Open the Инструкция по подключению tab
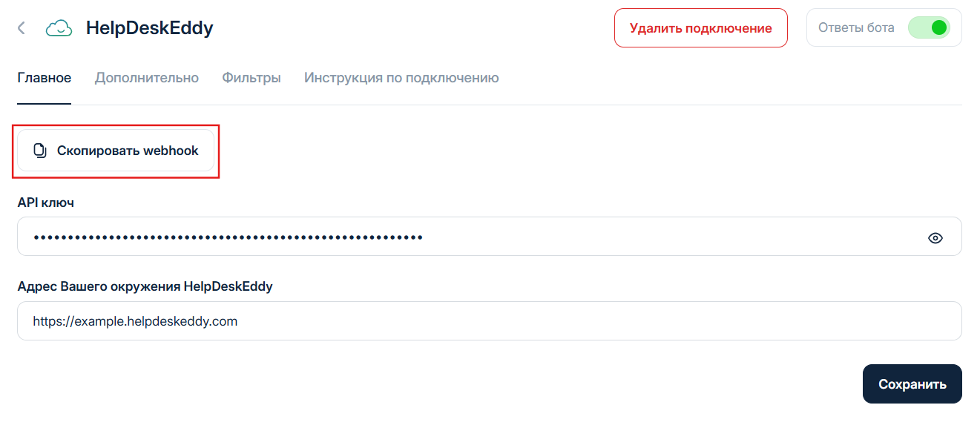Image resolution: width=980 pixels, height=428 pixels. [x=401, y=78]
